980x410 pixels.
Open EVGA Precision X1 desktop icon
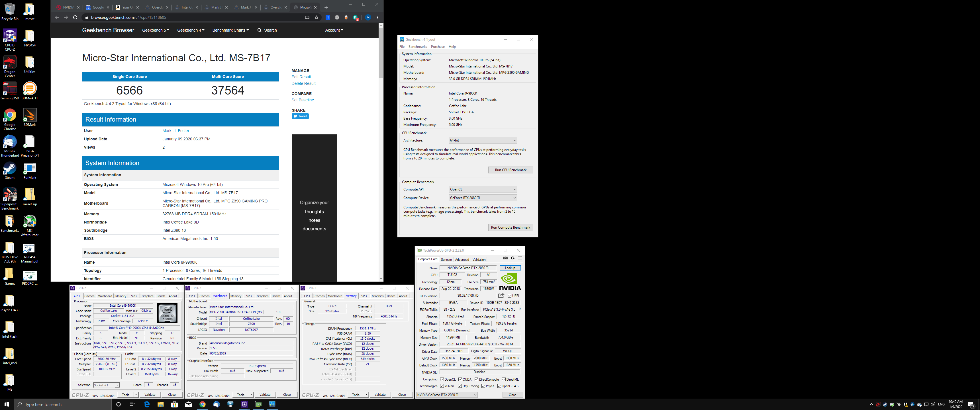click(30, 146)
